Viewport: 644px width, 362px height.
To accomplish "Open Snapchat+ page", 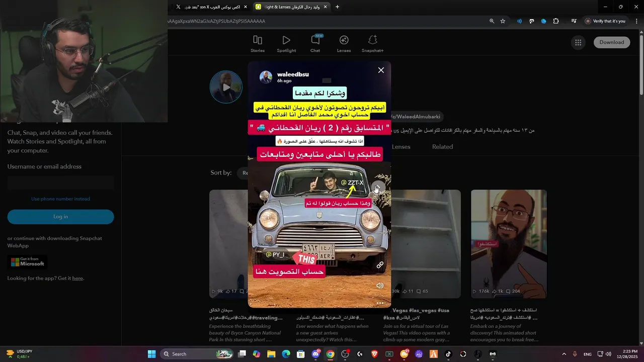I will pyautogui.click(x=372, y=44).
